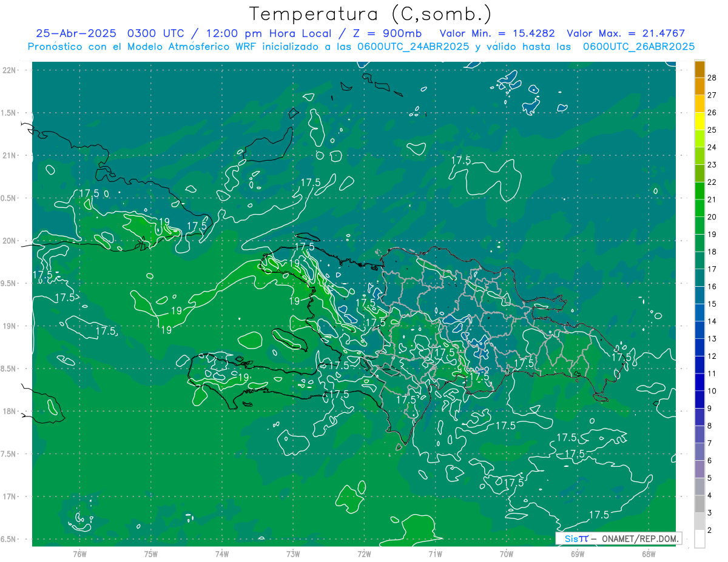Click the "76W" longitude axis label
Viewport: 728px width, 562px height.
tap(79, 554)
